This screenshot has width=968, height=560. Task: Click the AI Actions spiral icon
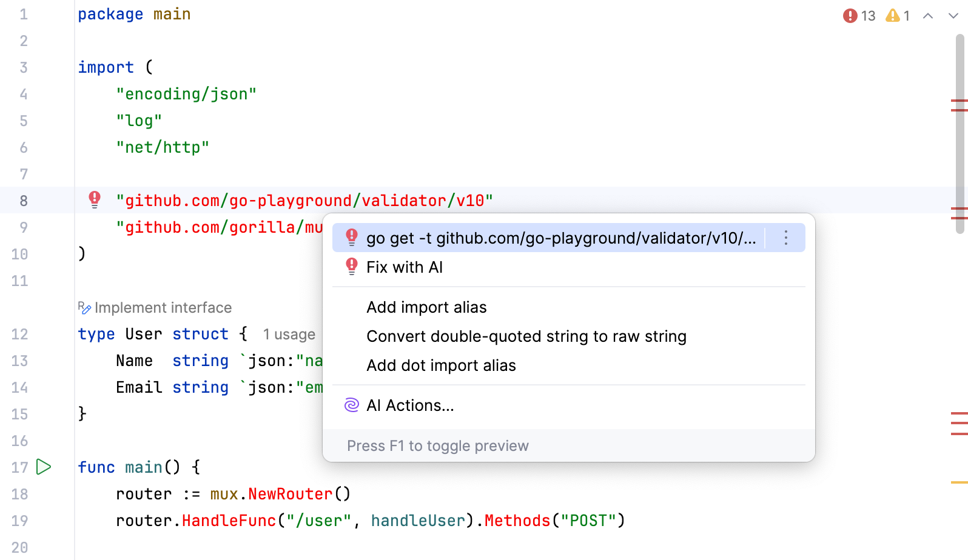pos(352,405)
